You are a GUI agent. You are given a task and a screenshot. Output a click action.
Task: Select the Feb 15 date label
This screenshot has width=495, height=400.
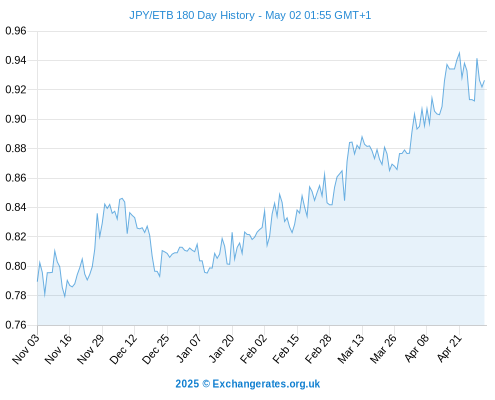tap(286, 349)
